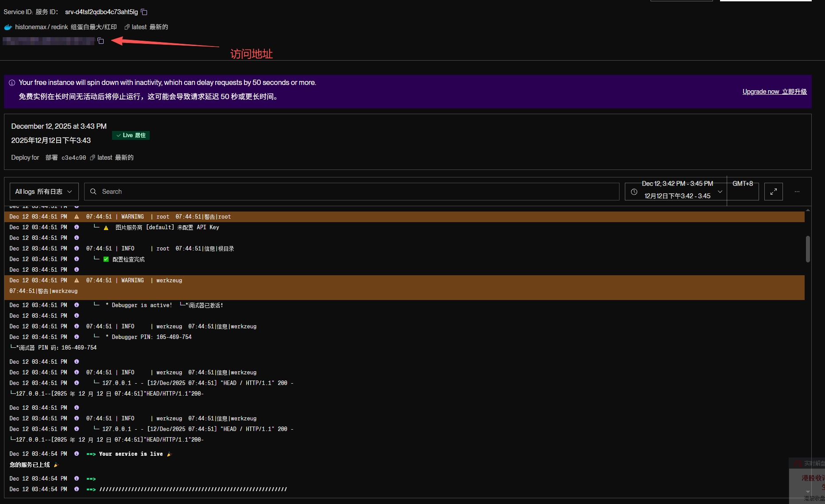Focus the log Search input field
The image size is (825, 504).
[354, 192]
